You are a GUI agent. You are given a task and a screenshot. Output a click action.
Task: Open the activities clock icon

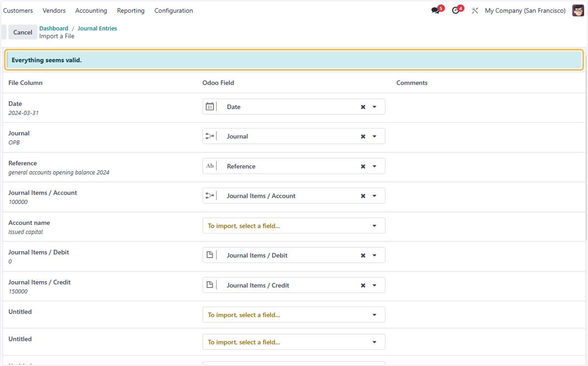(x=456, y=10)
